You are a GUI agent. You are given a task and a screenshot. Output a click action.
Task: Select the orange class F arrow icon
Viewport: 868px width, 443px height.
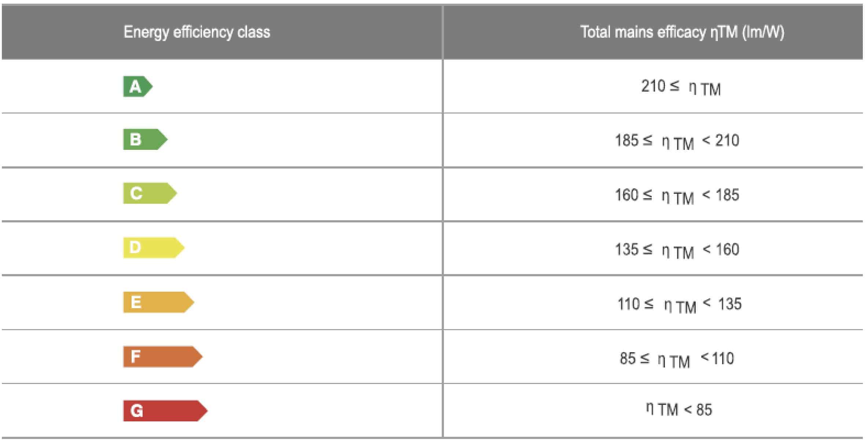(163, 357)
